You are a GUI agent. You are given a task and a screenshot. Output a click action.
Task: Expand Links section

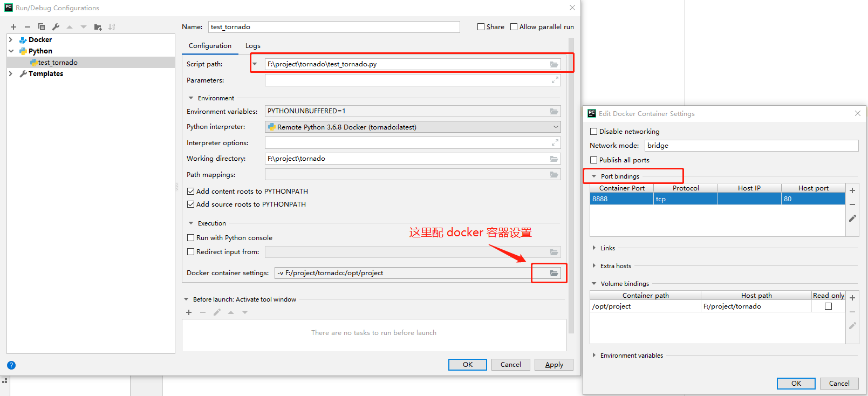point(594,248)
